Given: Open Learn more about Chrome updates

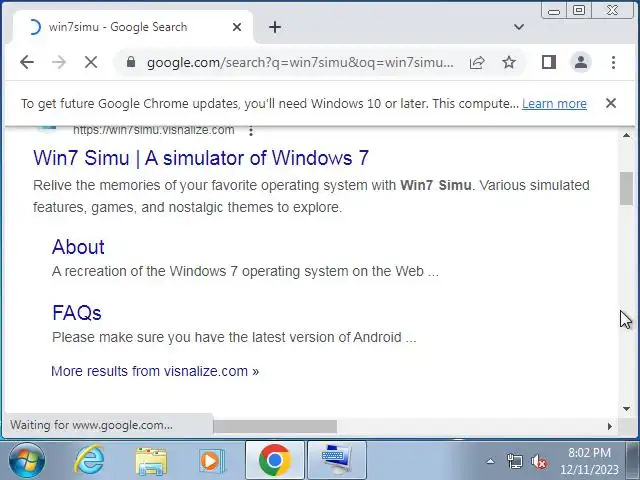Looking at the screenshot, I should click(554, 104).
